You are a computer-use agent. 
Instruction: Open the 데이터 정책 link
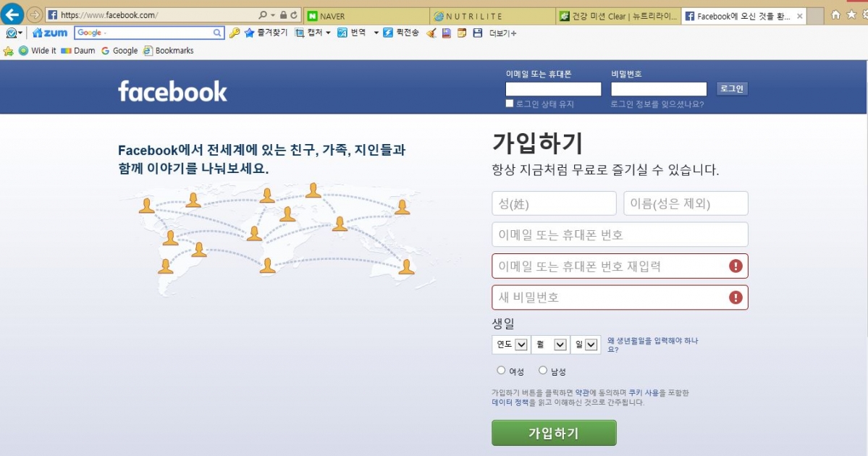[510, 402]
